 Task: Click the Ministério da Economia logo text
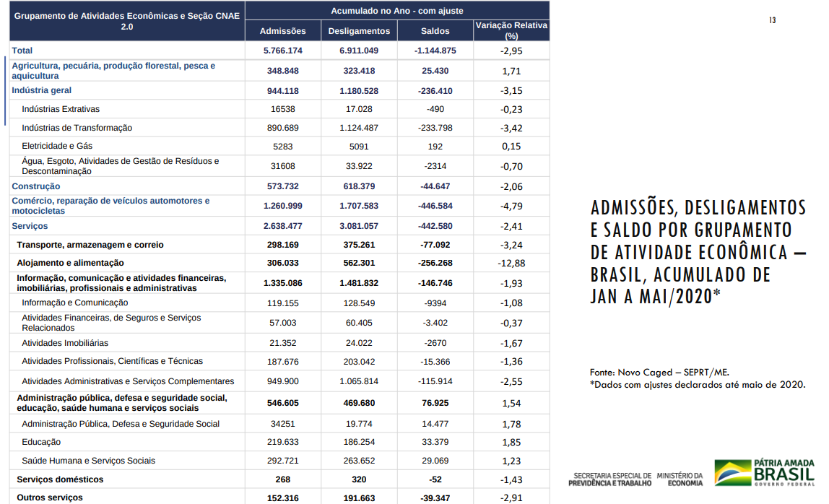680,479
